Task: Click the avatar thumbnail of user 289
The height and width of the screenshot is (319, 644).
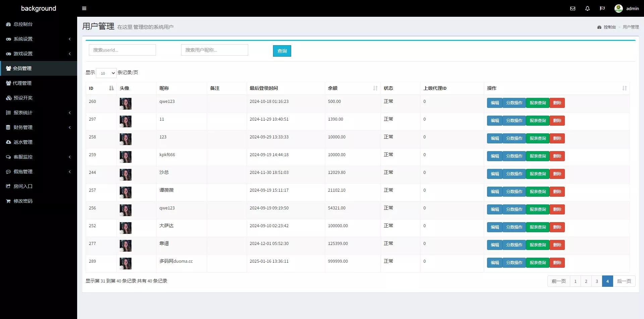Action: 125,263
